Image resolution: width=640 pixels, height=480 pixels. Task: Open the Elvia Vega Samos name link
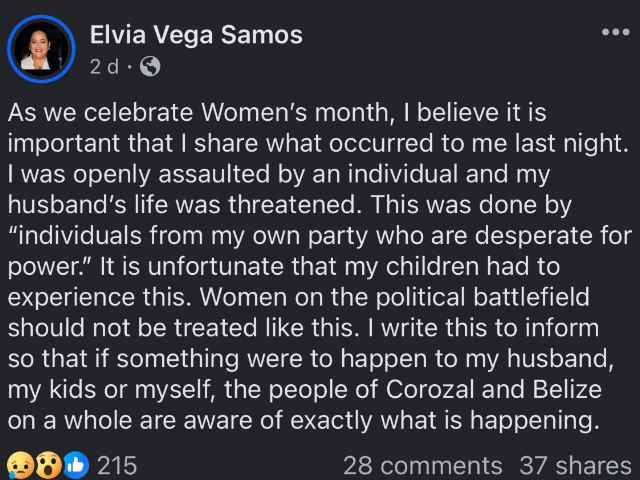coord(196,35)
